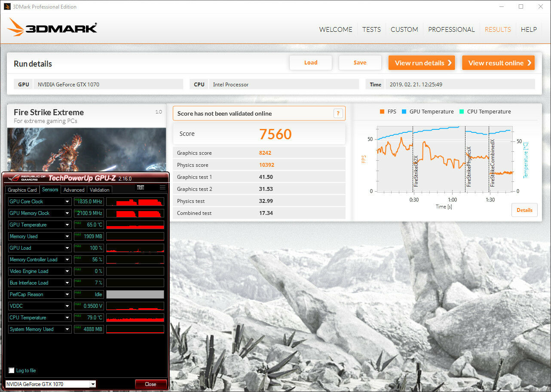Viewport: 551px width, 392px height.
Task: Click the Load button
Action: [x=311, y=63]
